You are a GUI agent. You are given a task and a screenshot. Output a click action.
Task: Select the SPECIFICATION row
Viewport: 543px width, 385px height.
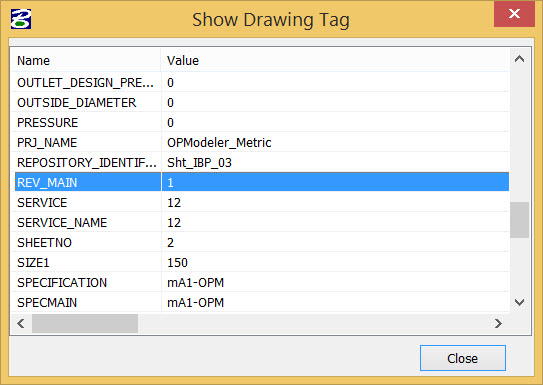tap(262, 283)
